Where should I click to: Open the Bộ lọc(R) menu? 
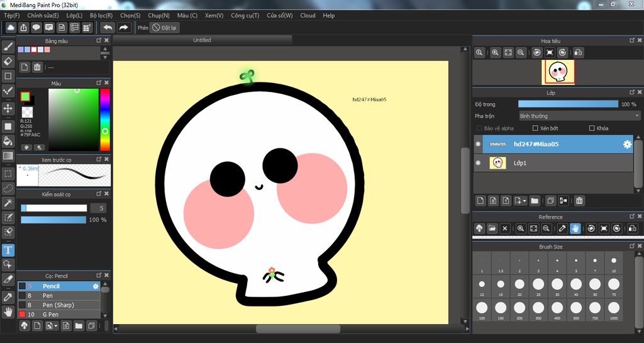point(101,15)
